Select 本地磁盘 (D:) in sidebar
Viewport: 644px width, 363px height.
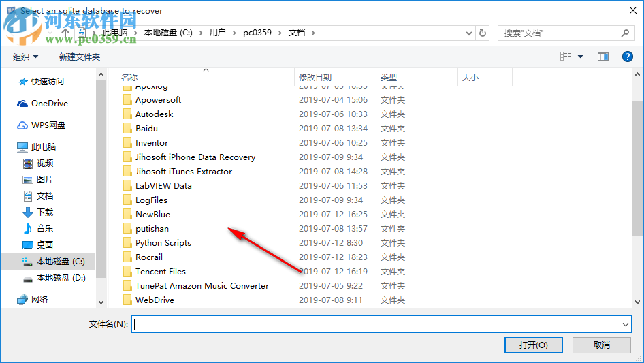(x=61, y=278)
